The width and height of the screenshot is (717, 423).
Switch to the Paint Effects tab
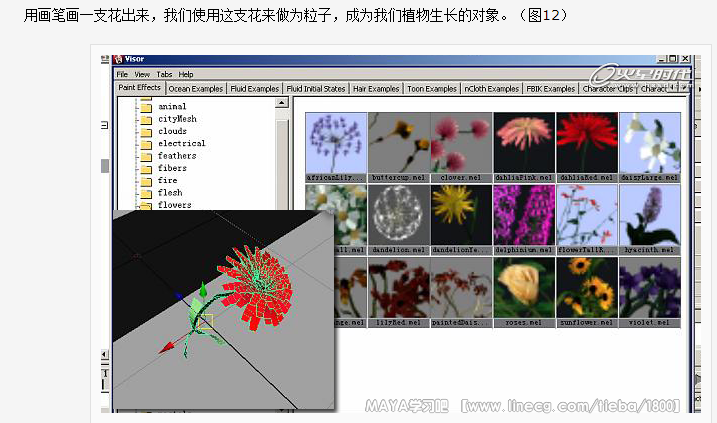point(139,87)
